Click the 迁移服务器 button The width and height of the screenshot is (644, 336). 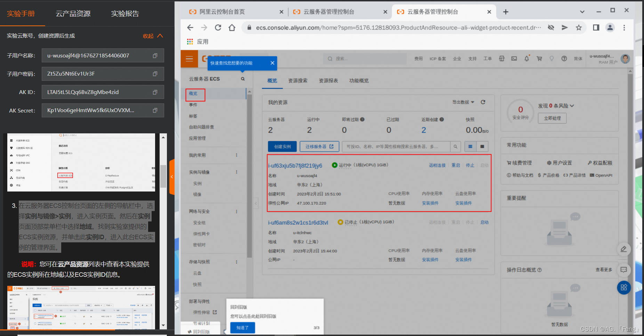point(320,147)
